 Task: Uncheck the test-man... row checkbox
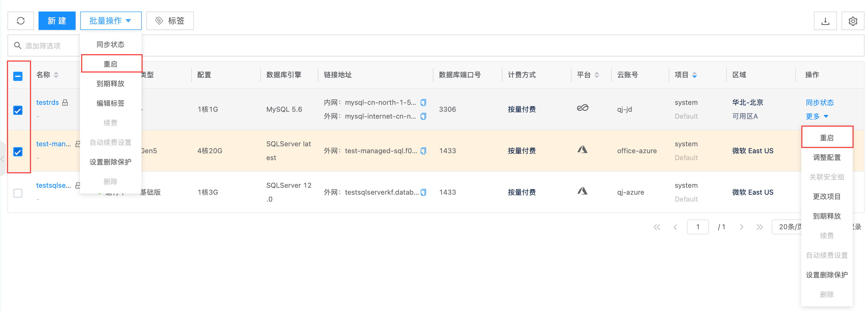tap(18, 152)
